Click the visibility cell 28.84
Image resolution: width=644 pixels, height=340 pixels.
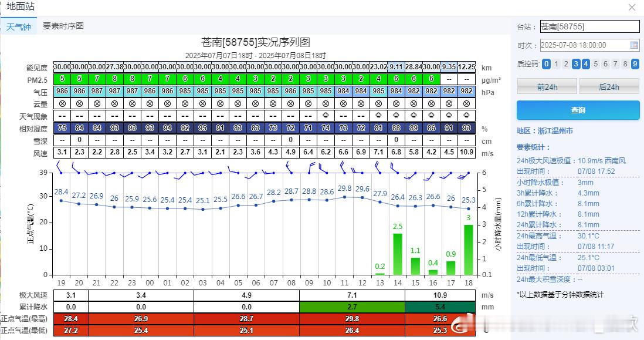(413, 66)
